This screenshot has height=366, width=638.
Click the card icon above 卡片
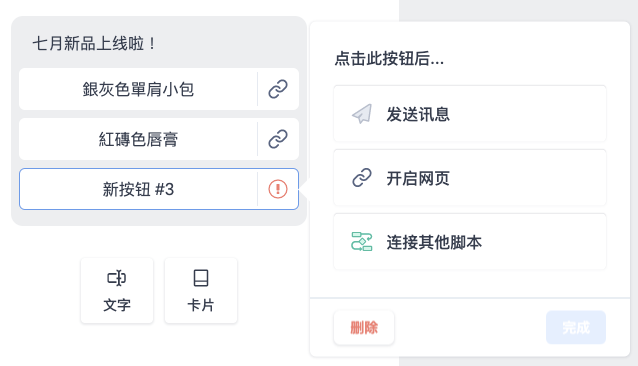click(201, 278)
